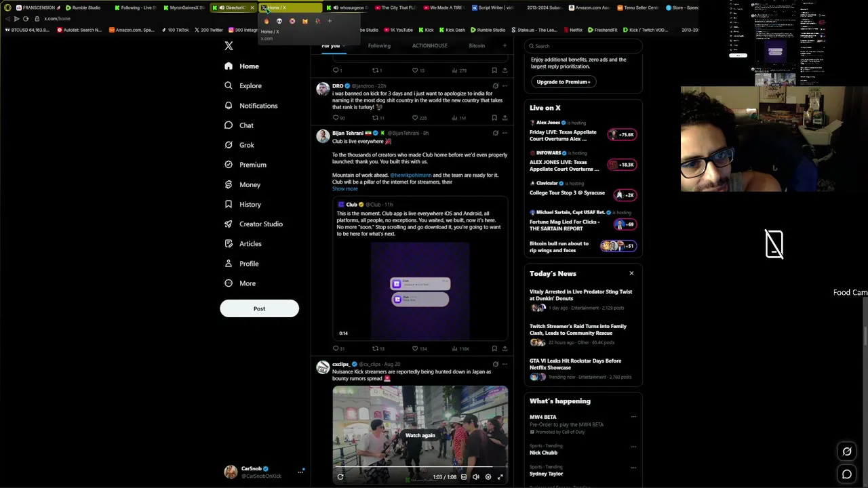
Task: Reply to Bijan Tehrani's post
Action: (x=338, y=348)
